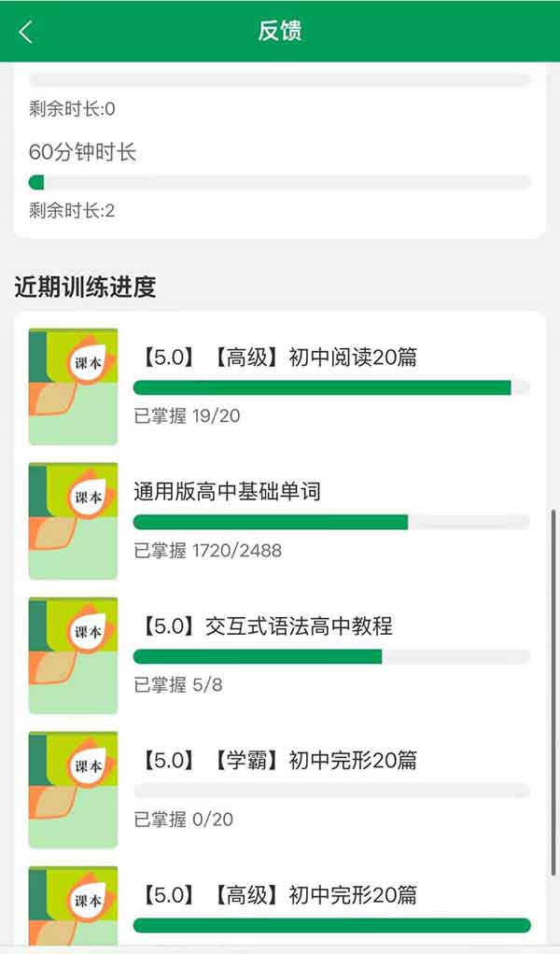Select 【5.0】交互式语法高中教程 title
The width and height of the screenshot is (560, 954).
267,626
